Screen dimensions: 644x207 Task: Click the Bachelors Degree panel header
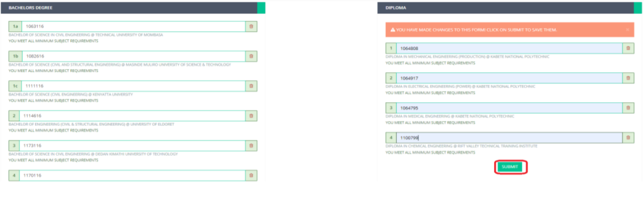[131, 8]
